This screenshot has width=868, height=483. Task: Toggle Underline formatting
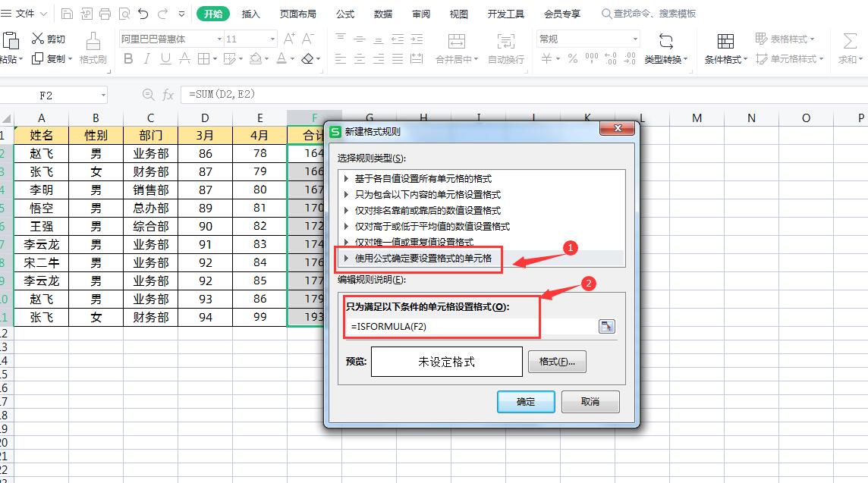click(165, 58)
